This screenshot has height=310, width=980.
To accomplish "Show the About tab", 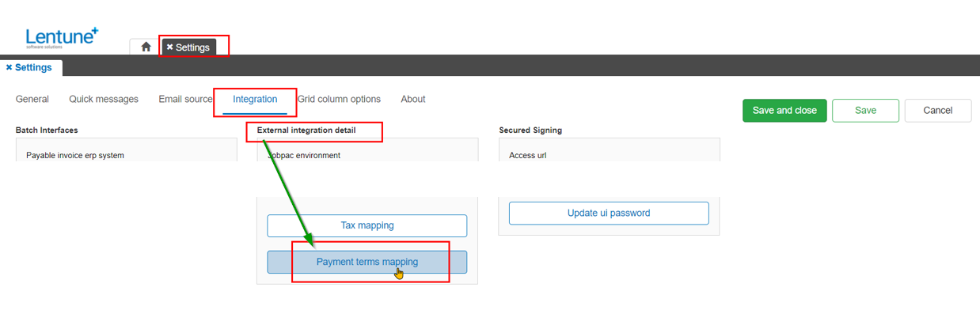I will pos(413,100).
